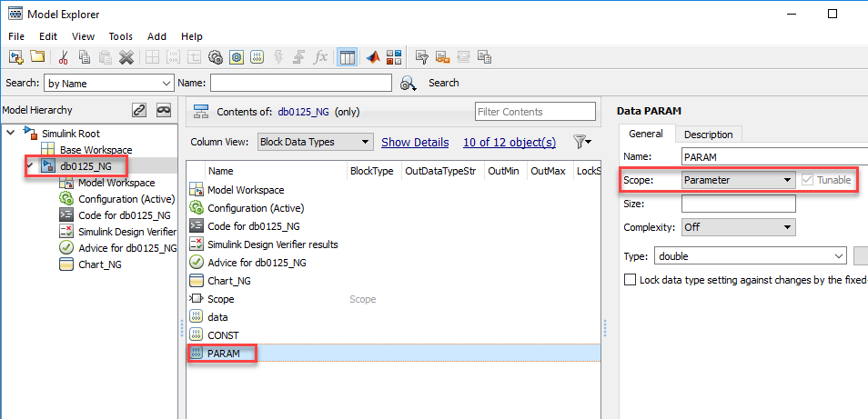The height and width of the screenshot is (419, 868).
Task: Click the Simulink Library Browser icon
Action: pyautogui.click(x=394, y=57)
